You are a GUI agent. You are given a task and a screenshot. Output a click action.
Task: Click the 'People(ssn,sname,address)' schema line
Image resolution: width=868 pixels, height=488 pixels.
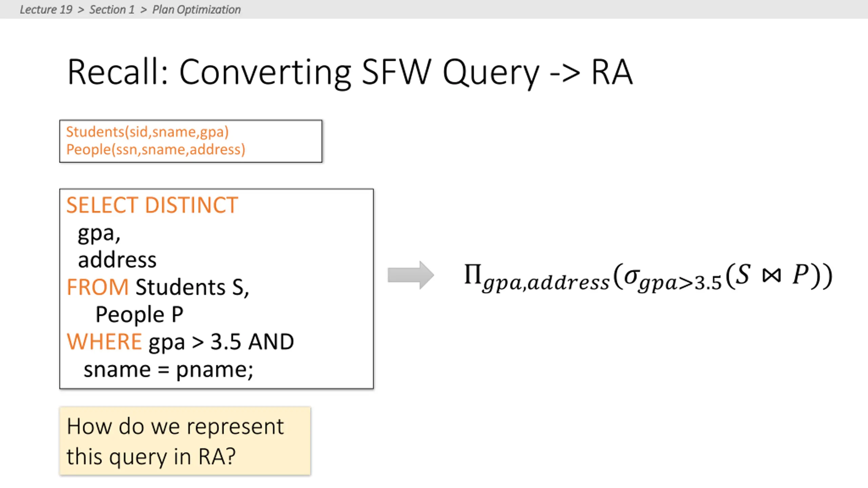[156, 149]
